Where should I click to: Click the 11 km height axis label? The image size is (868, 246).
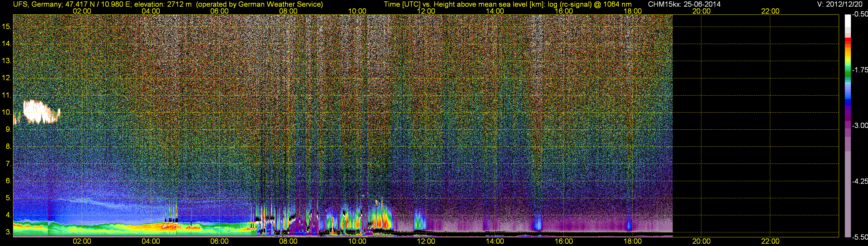tap(7, 95)
